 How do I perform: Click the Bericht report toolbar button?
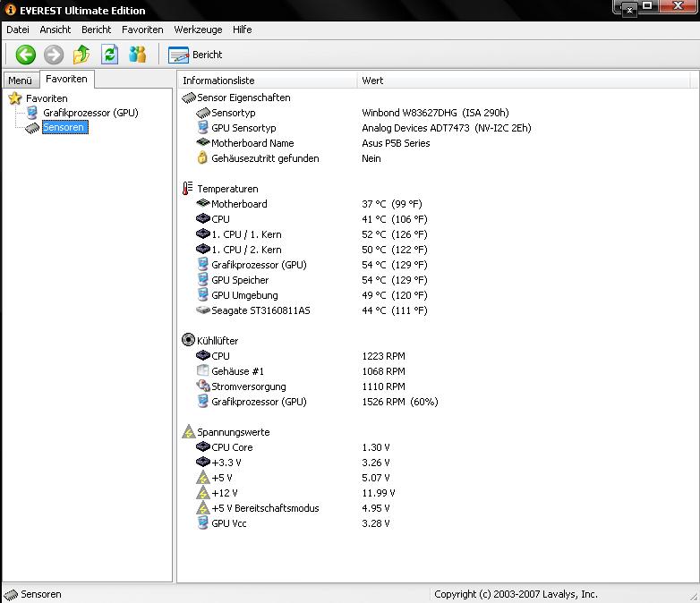[195, 55]
